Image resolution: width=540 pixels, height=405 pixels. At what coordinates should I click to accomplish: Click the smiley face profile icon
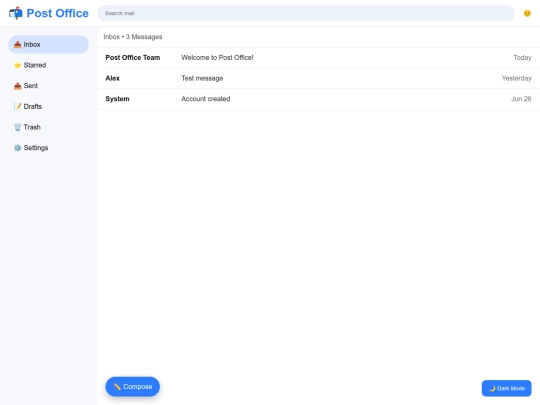point(527,13)
